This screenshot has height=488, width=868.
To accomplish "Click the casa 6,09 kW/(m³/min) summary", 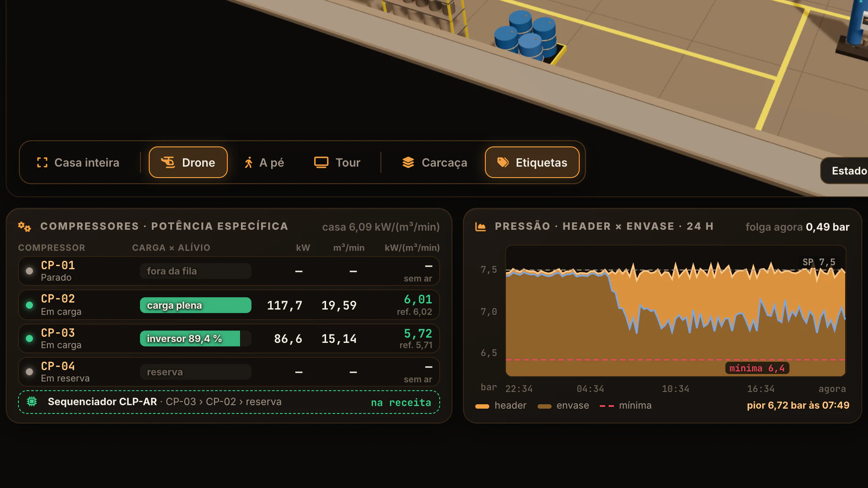I will click(x=381, y=227).
